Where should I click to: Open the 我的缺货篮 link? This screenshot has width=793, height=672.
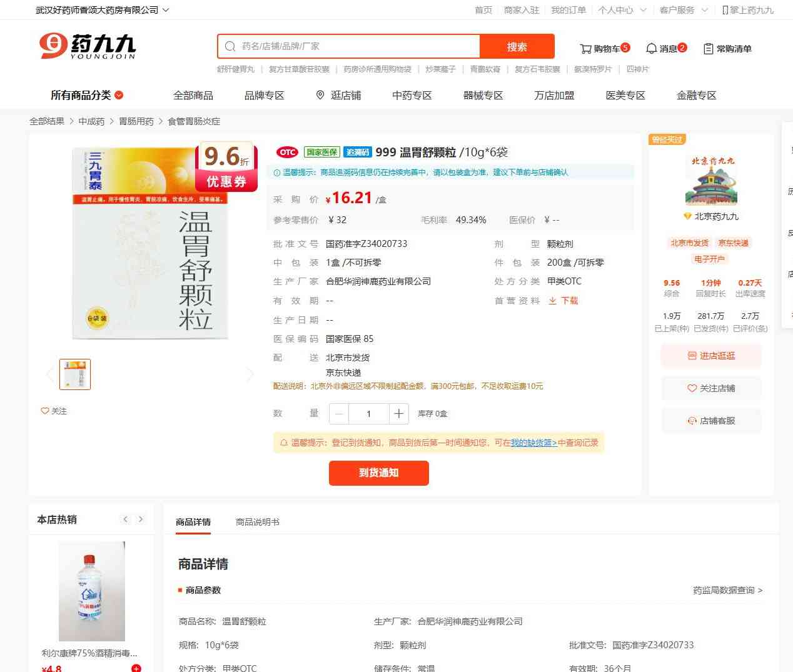533,443
